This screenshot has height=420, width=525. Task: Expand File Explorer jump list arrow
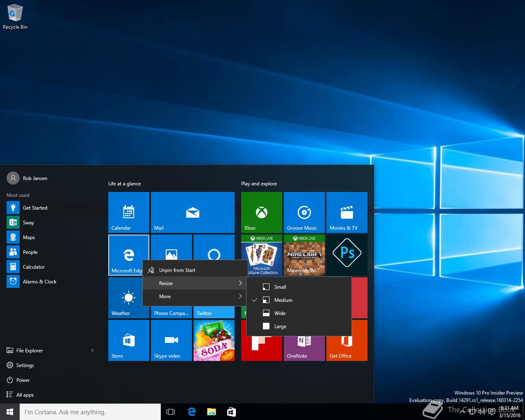(92, 350)
